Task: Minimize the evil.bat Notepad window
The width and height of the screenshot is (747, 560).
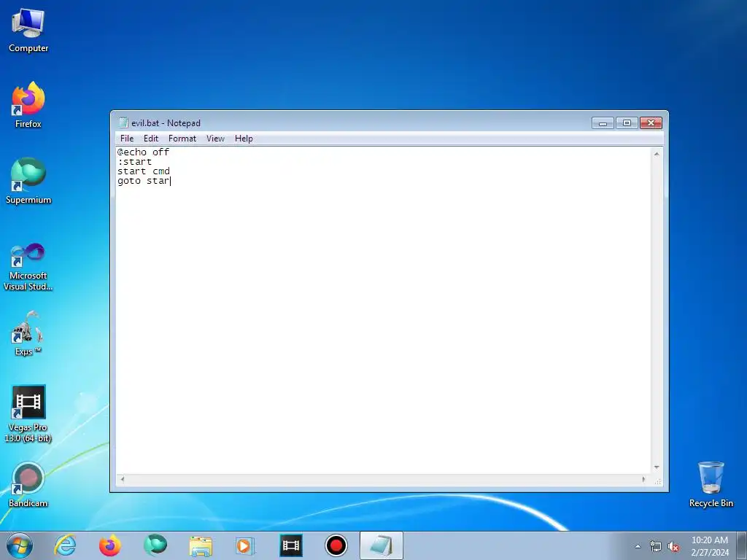Action: tap(603, 123)
